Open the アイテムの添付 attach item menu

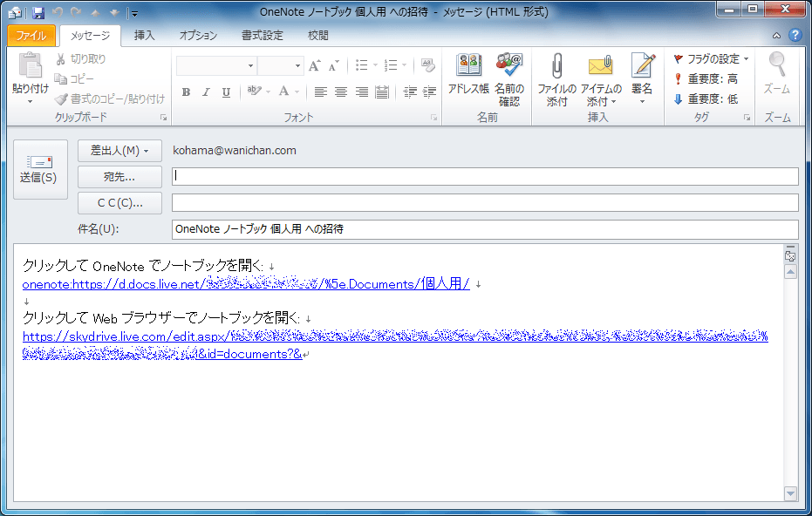point(601,78)
